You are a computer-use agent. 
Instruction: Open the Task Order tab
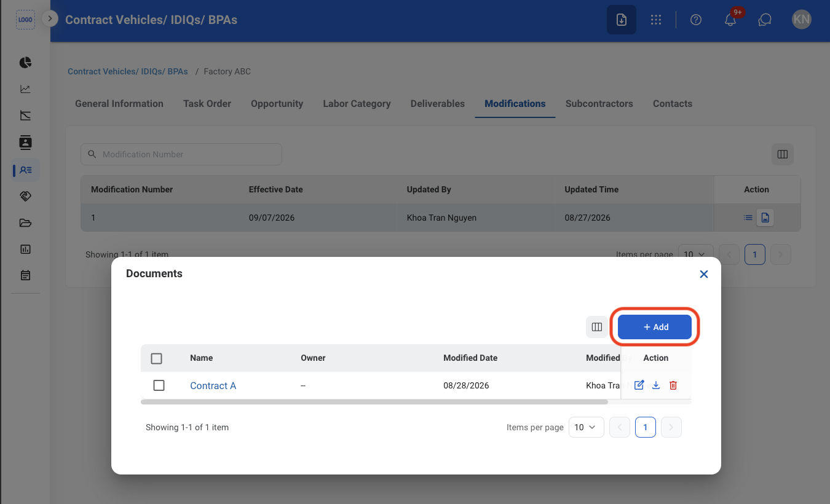207,104
